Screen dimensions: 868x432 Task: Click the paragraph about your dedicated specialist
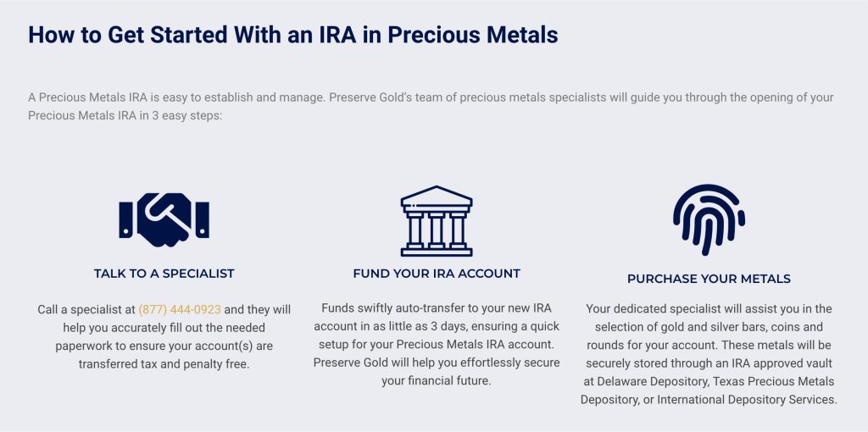[x=709, y=354]
